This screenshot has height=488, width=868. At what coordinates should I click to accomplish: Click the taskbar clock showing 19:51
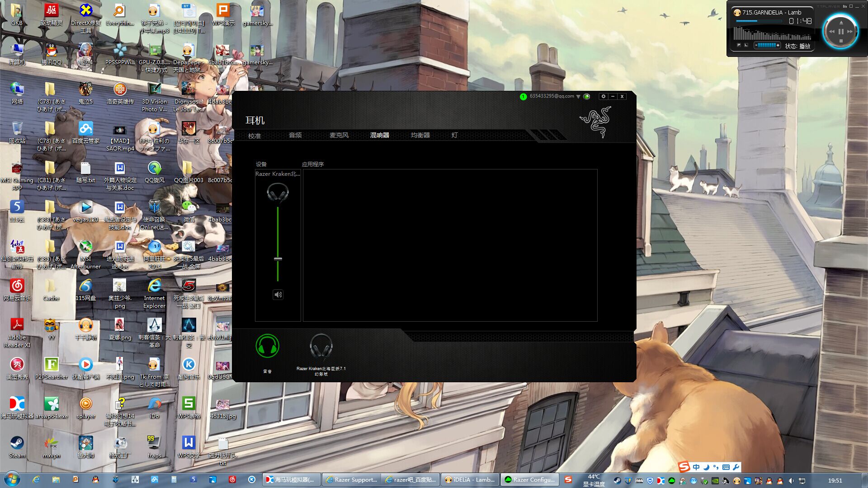click(x=835, y=480)
